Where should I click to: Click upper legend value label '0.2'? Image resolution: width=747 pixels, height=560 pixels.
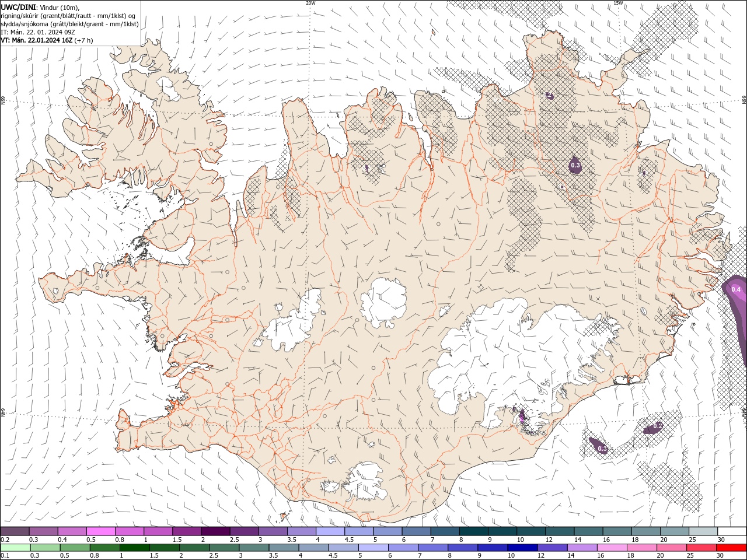(5, 540)
